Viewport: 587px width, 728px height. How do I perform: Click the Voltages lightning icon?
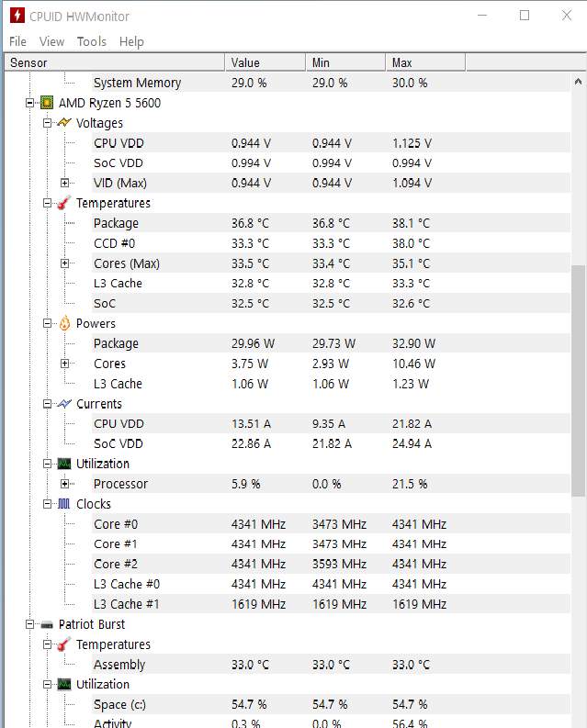(x=63, y=123)
